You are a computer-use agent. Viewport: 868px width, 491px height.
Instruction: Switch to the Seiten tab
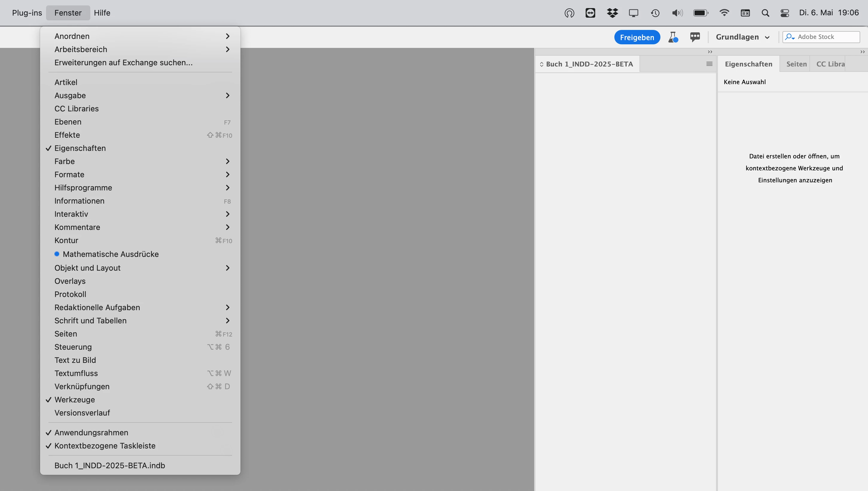(x=796, y=64)
